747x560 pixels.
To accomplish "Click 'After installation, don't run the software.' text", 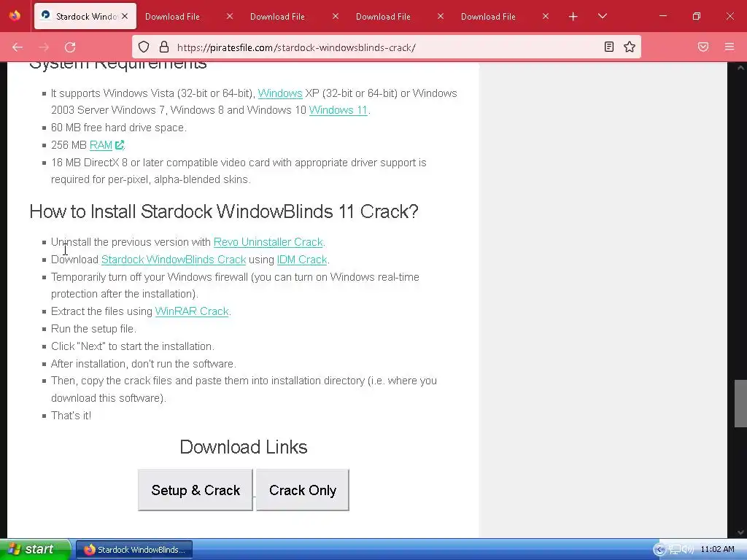I will pyautogui.click(x=144, y=364).
